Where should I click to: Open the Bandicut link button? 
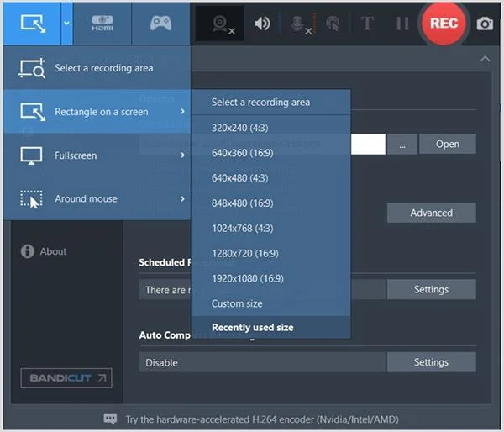pyautogui.click(x=66, y=378)
